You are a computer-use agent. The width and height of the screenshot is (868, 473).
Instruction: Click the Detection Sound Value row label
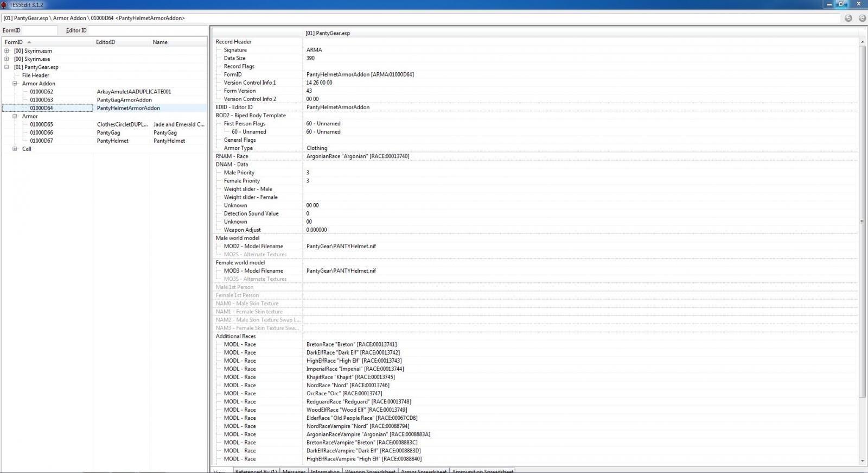(x=251, y=213)
